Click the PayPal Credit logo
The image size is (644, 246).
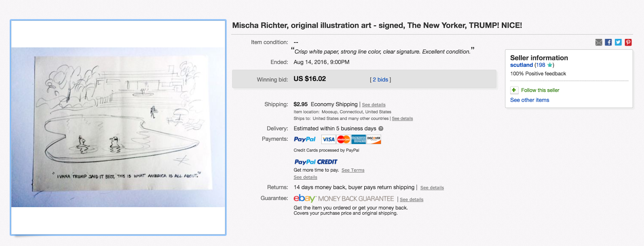point(316,162)
